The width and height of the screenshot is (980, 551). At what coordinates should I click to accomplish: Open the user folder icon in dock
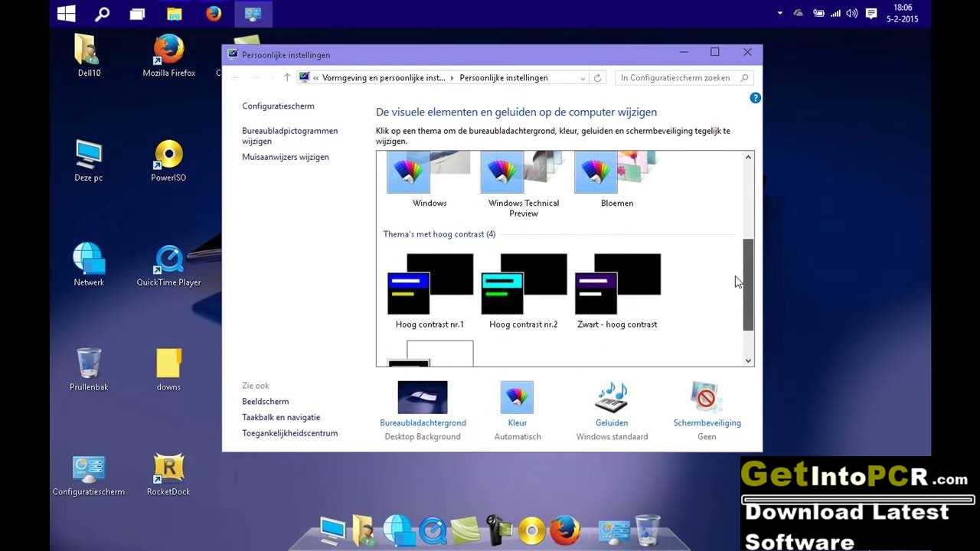[363, 530]
